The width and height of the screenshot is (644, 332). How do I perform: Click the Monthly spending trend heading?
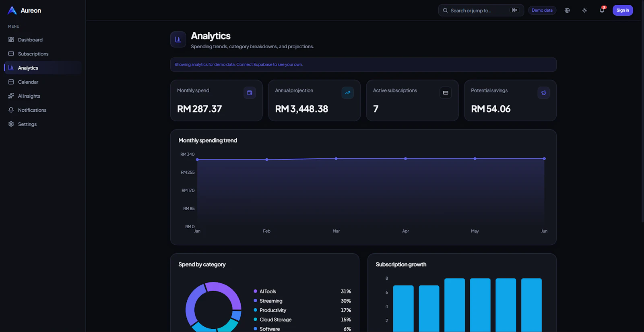click(208, 140)
